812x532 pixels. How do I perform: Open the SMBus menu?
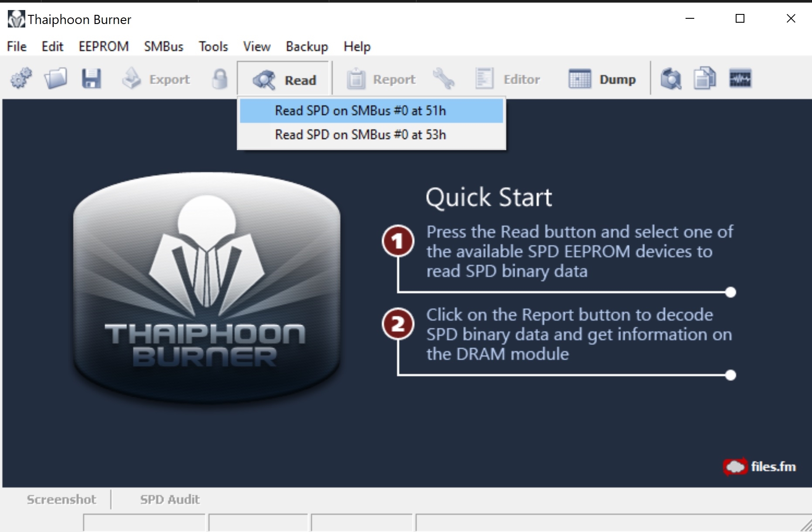pyautogui.click(x=164, y=46)
